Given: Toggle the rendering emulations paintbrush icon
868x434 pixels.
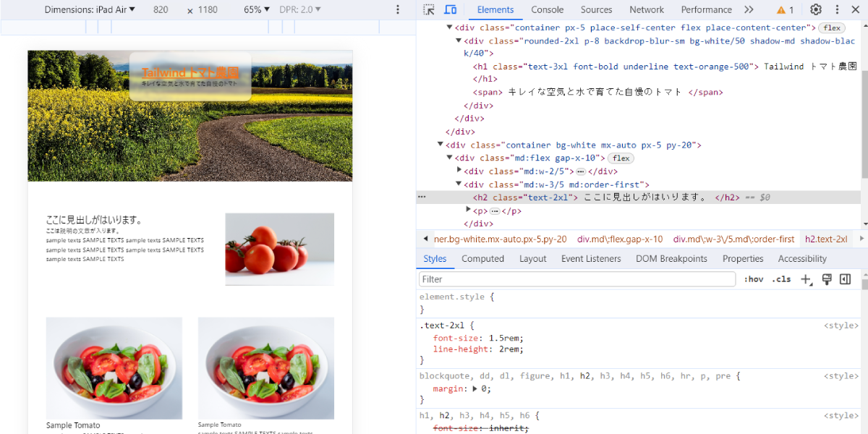Looking at the screenshot, I should pyautogui.click(x=827, y=279).
